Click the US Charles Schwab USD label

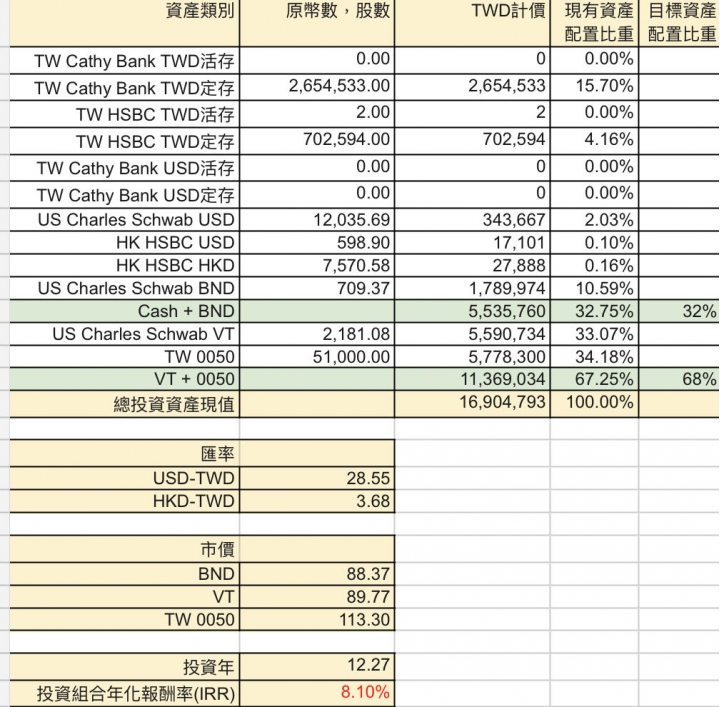point(136,220)
